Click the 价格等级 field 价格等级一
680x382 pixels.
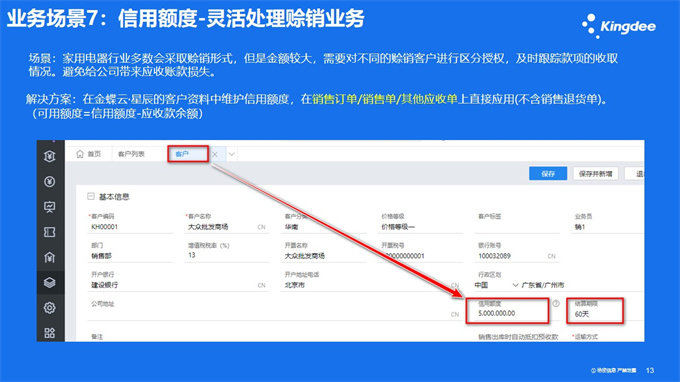[421, 227]
